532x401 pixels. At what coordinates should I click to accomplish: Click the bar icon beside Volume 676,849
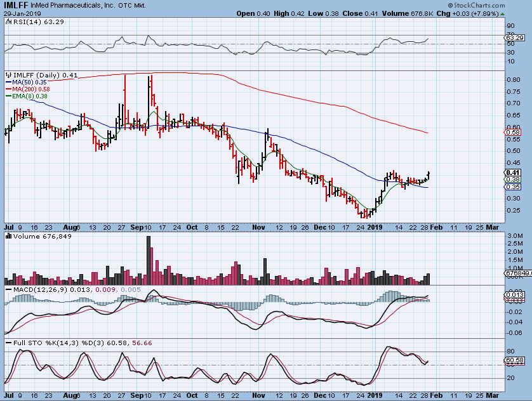coord(8,236)
